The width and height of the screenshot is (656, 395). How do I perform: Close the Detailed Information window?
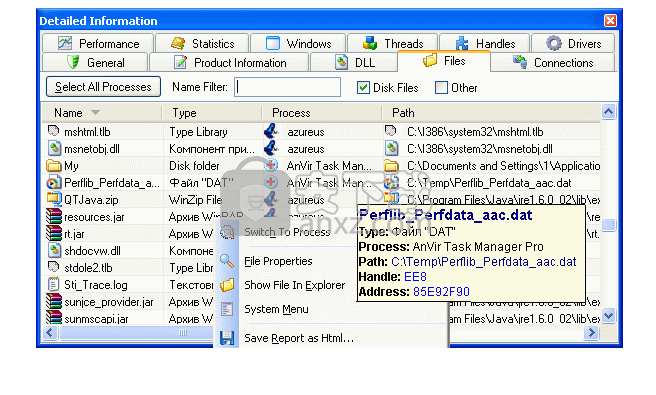610,21
